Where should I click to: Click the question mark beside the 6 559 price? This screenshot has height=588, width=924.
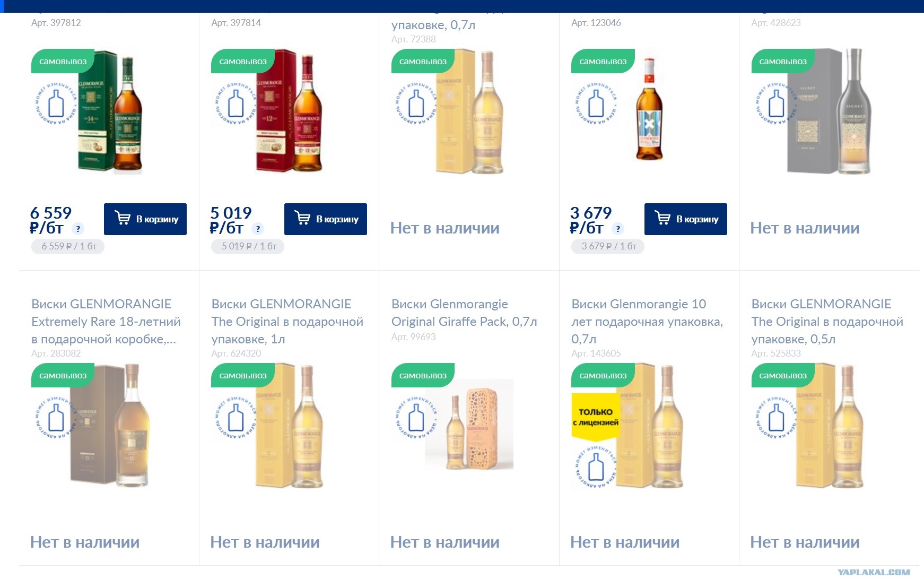[x=78, y=229]
